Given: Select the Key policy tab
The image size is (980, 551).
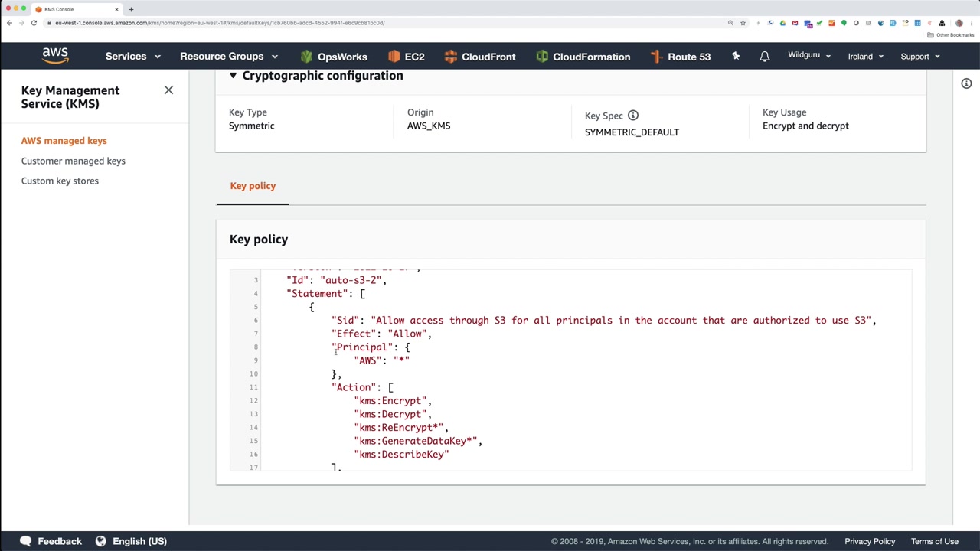Looking at the screenshot, I should [x=253, y=186].
